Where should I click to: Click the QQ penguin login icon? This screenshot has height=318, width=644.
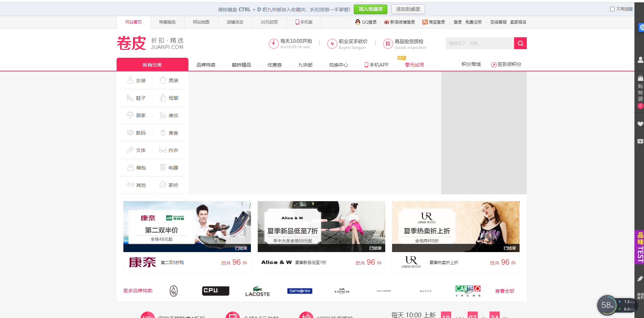[358, 22]
